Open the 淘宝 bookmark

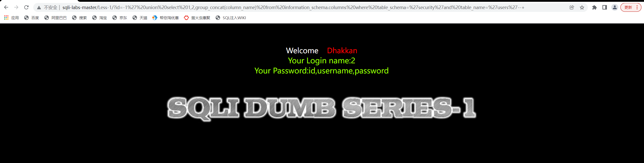(100, 18)
